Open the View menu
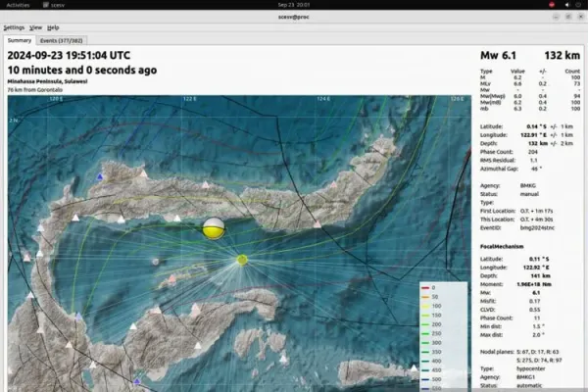 35,27
